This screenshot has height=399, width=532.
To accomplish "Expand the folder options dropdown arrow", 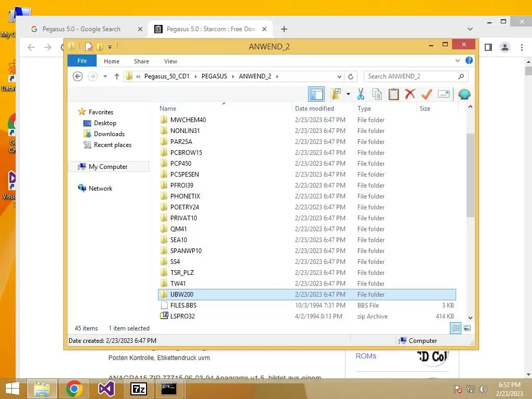I will (x=348, y=94).
